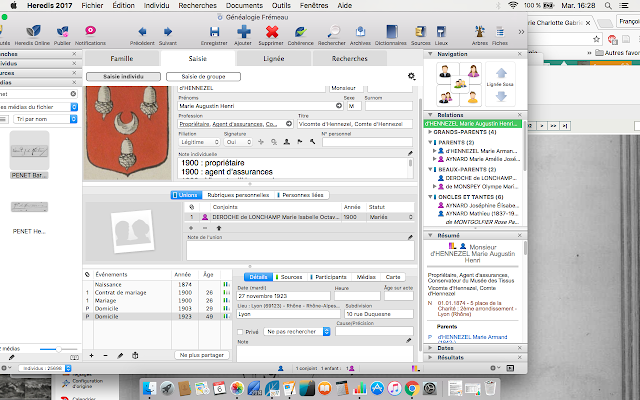The height and width of the screenshot is (400, 640).
Task: Expand the Dates panel
Action: (x=430, y=348)
